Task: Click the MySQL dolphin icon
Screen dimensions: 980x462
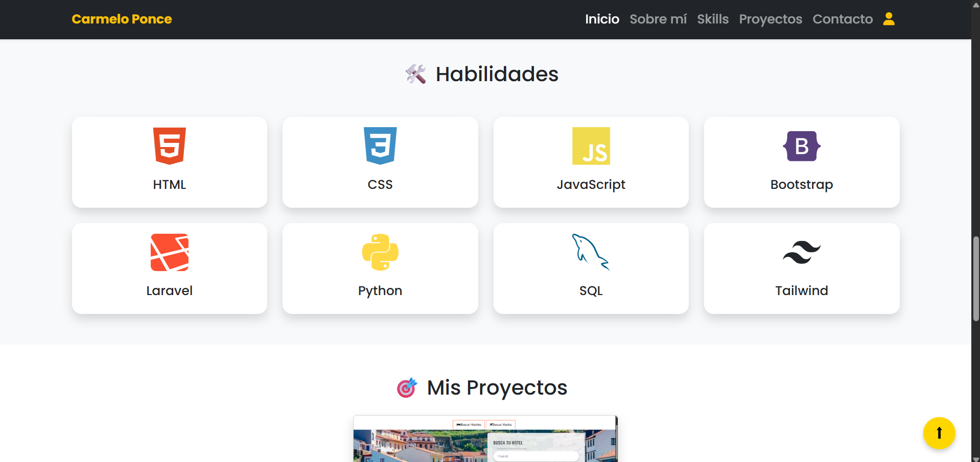Action: pos(591,252)
